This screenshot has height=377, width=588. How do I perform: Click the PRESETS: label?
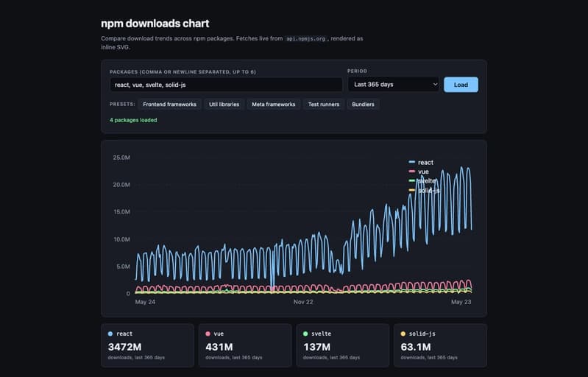pyautogui.click(x=122, y=105)
